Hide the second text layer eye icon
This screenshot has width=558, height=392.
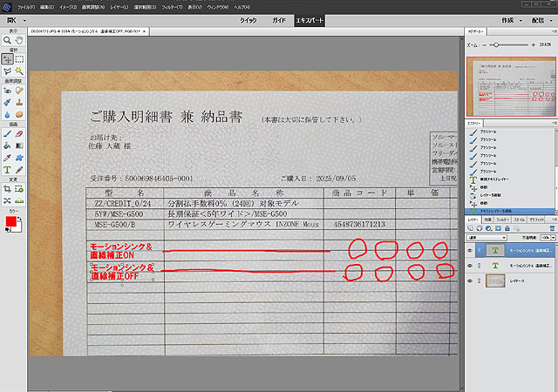coord(470,266)
